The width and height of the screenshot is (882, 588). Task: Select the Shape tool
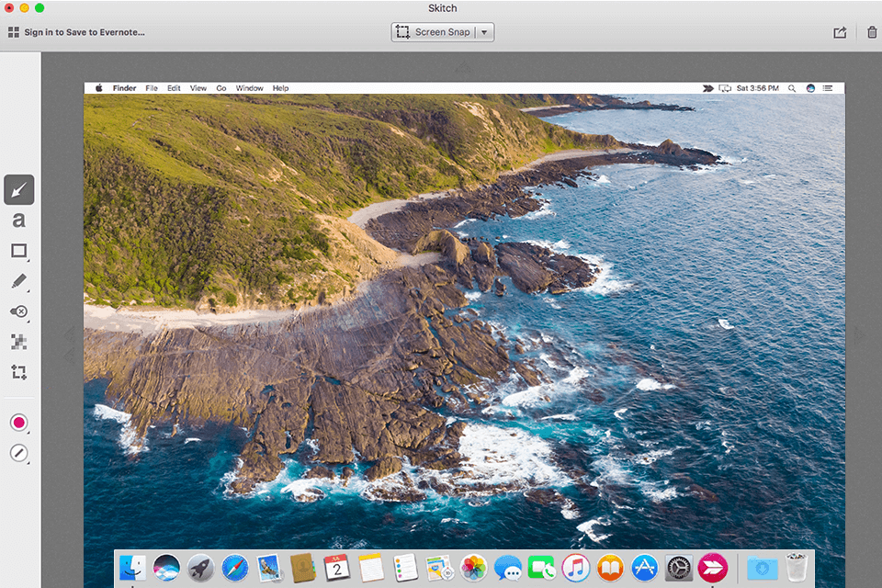tap(18, 251)
